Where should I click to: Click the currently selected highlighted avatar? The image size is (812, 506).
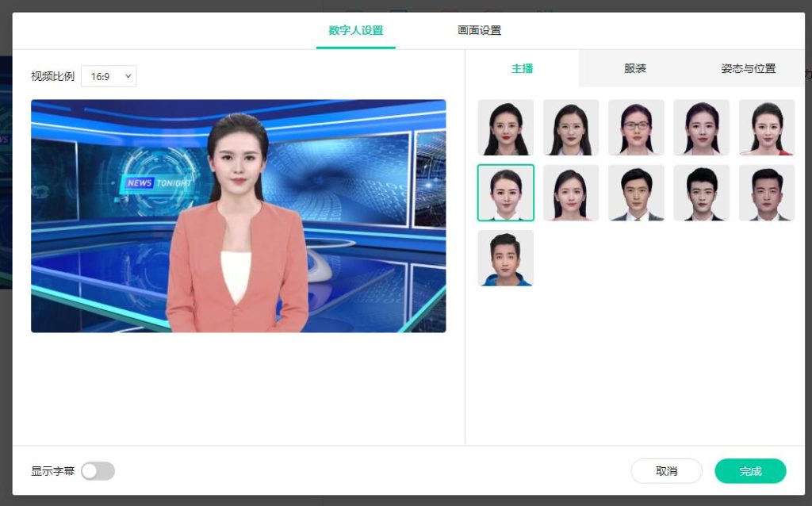tap(505, 192)
